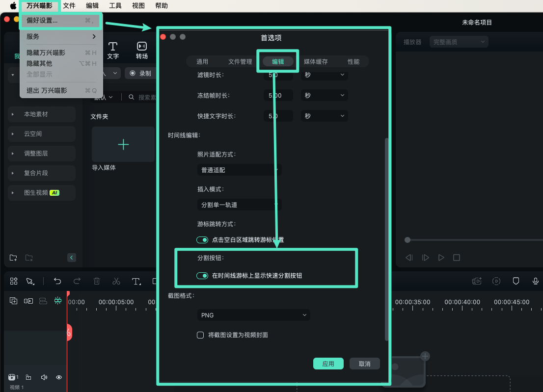
Task: Toggle 点击空白区域跳转游标位置 switch
Action: (x=202, y=240)
